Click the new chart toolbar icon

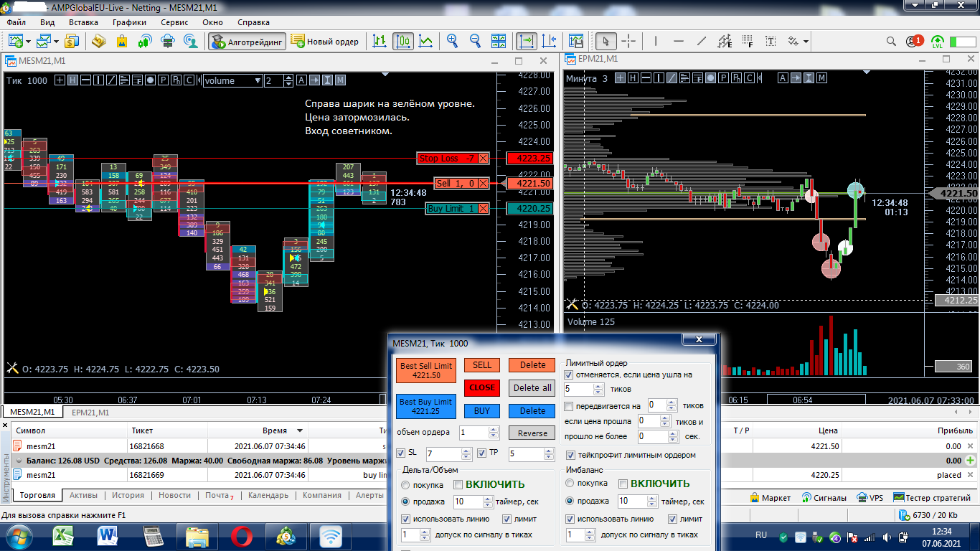pos(14,42)
